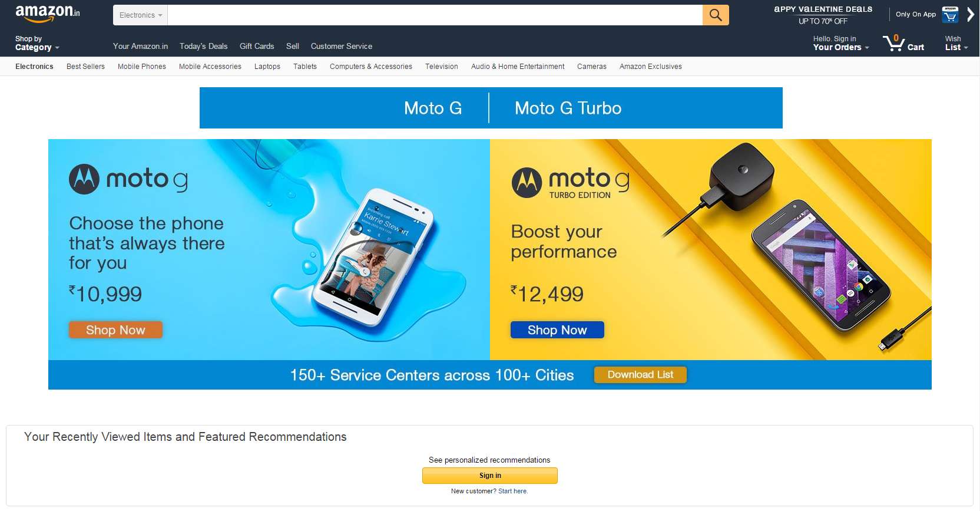Click the Download List button
Image resolution: width=980 pixels, height=511 pixels.
tap(640, 375)
